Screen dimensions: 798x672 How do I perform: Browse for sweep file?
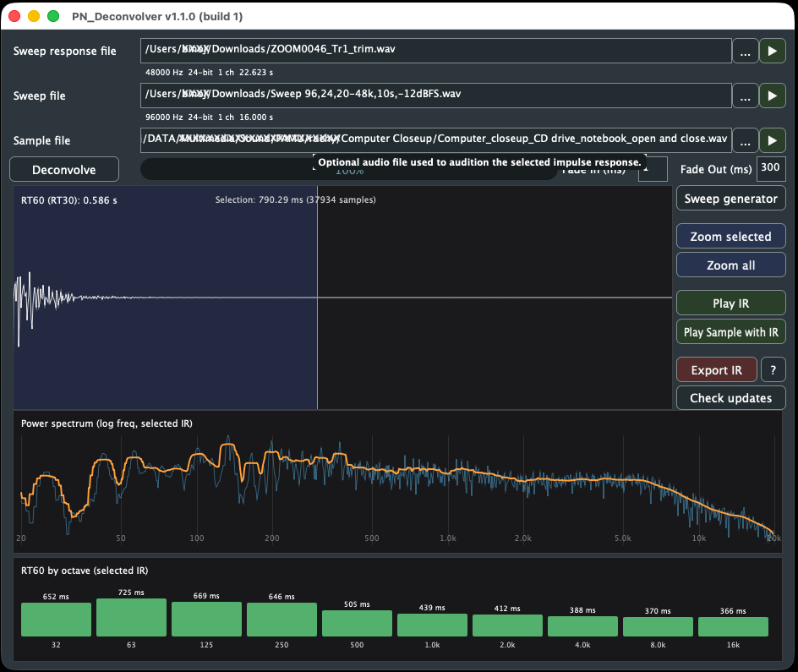pyautogui.click(x=745, y=96)
